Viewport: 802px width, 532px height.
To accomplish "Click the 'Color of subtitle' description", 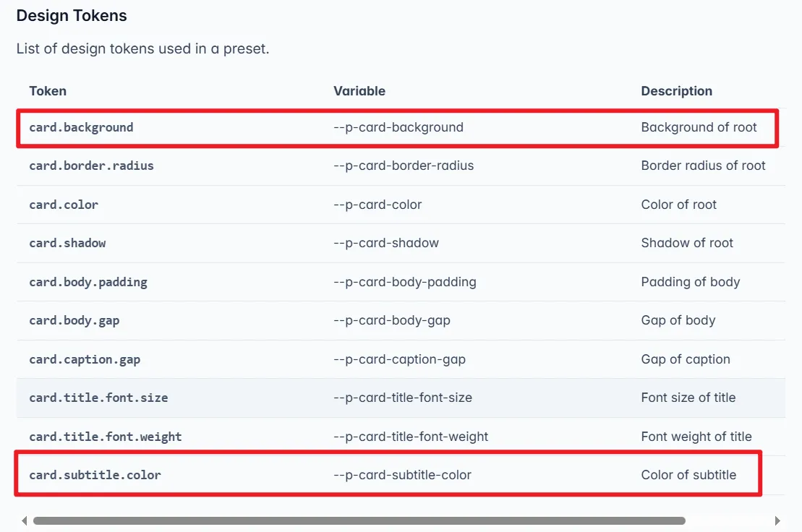I will [x=688, y=475].
